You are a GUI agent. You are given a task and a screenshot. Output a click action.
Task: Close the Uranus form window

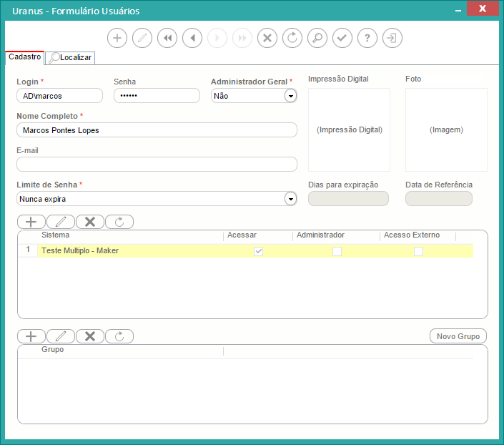pyautogui.click(x=483, y=9)
